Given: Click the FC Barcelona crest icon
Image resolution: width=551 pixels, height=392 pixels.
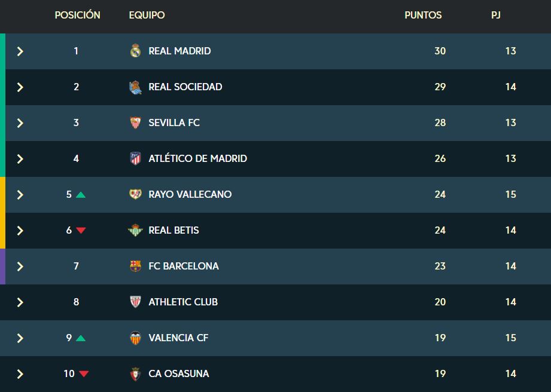Looking at the screenshot, I should pos(135,266).
